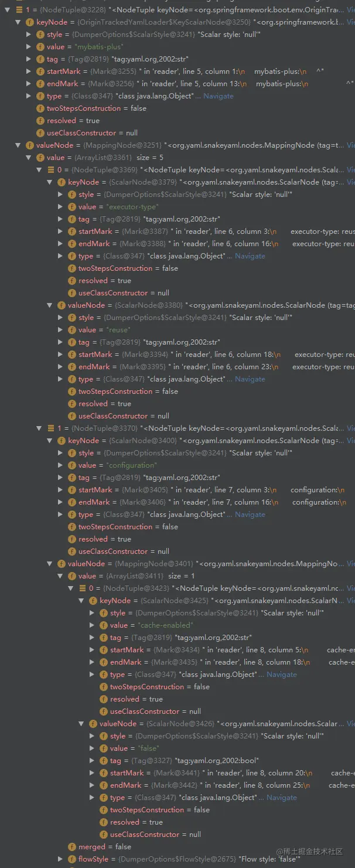Collapse the 1 = NodeTuple@3370 entry
355x868 pixels.
39,428
